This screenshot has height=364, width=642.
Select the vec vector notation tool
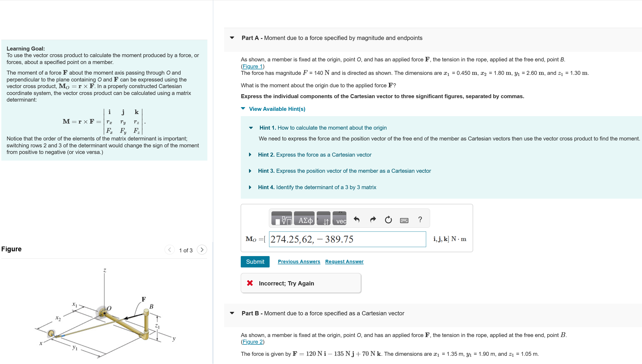tap(340, 219)
